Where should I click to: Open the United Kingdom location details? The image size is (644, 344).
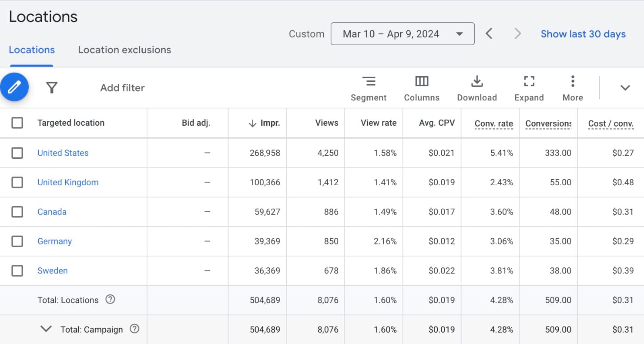coord(68,182)
